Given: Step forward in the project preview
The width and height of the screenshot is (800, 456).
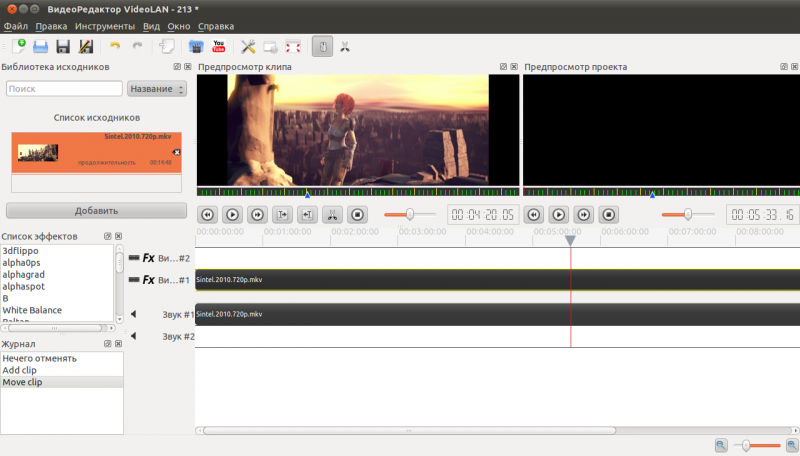Looking at the screenshot, I should [584, 215].
